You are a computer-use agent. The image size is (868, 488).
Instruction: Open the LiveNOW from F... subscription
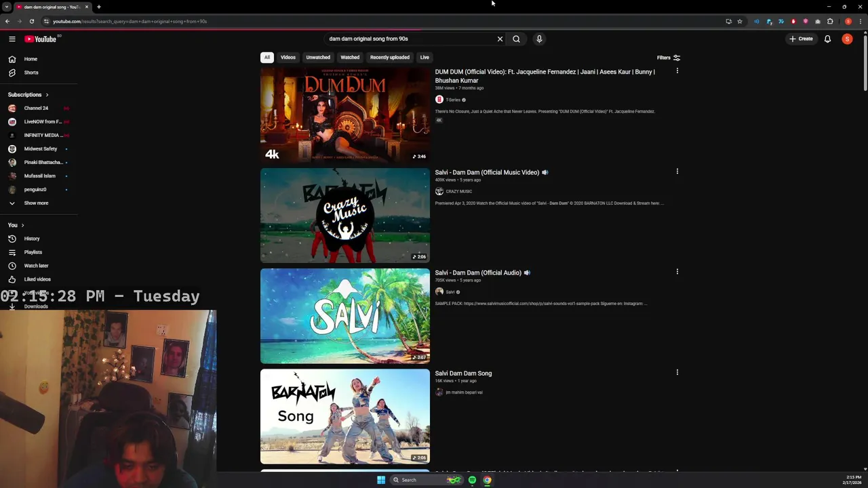tap(38, 122)
